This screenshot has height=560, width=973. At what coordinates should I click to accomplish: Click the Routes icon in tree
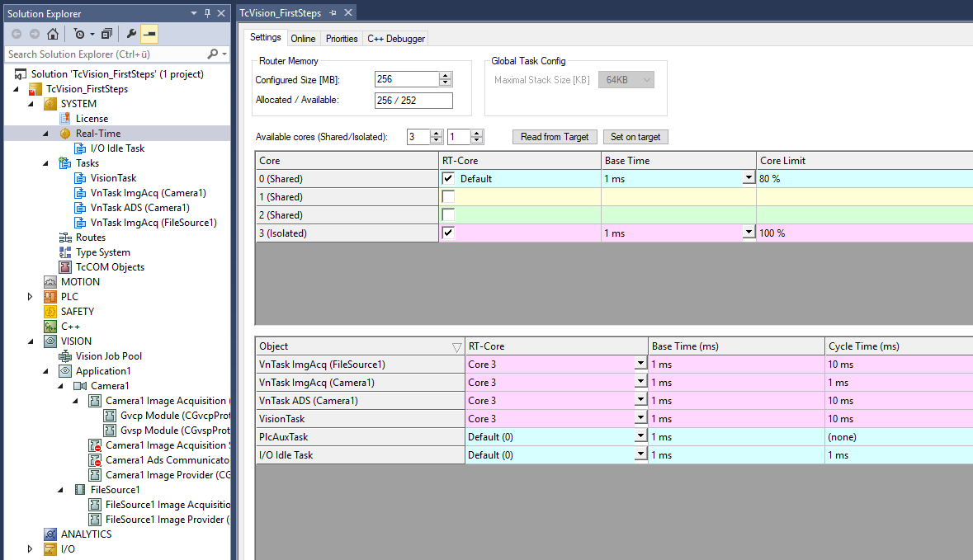point(65,238)
